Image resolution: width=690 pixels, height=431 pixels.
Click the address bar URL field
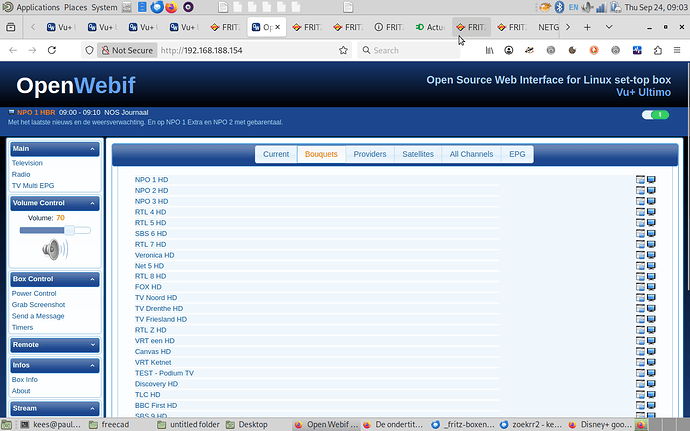pyautogui.click(x=246, y=50)
